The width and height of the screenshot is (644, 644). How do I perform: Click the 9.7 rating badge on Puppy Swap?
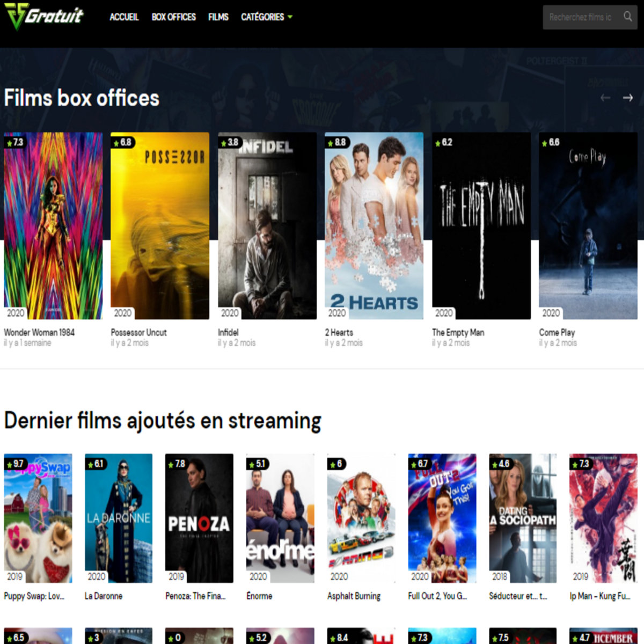pos(15,464)
